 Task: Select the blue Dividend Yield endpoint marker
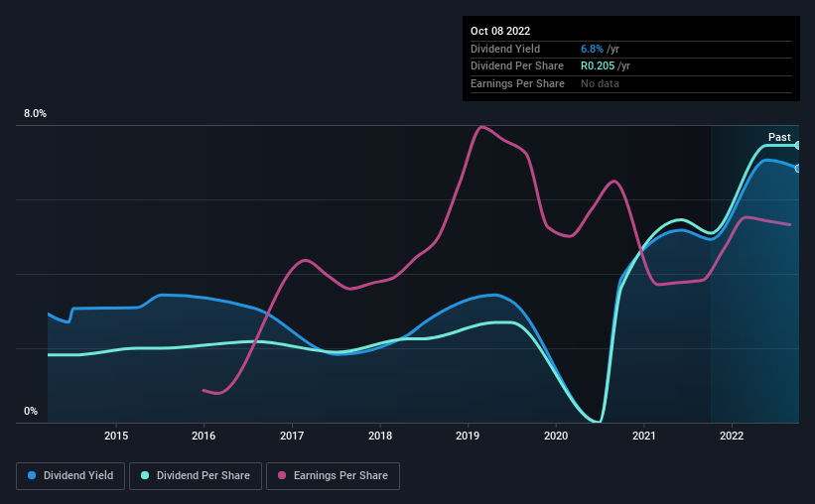point(797,169)
